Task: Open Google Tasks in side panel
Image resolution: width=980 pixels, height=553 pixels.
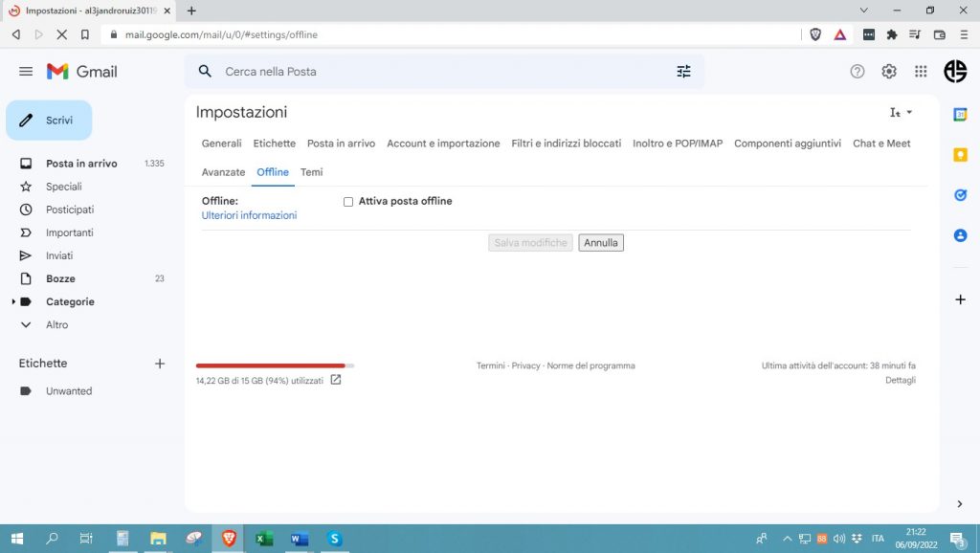Action: (x=960, y=195)
